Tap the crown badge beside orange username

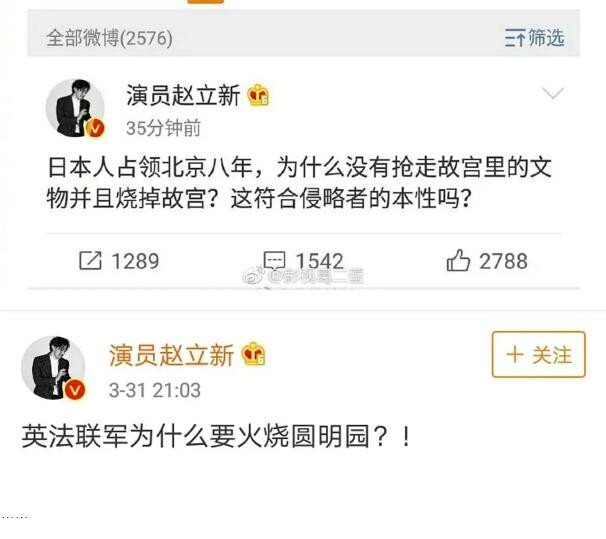click(253, 354)
